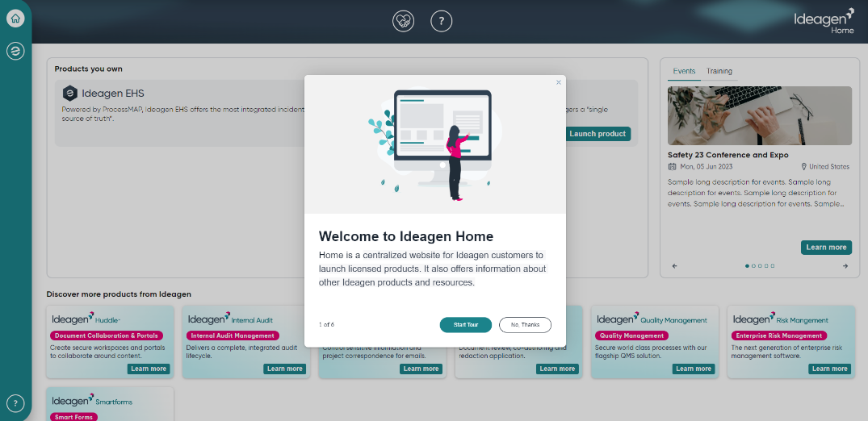Viewport: 868px width, 421px height.
Task: Learn more on the email correspondence card
Action: point(421,369)
